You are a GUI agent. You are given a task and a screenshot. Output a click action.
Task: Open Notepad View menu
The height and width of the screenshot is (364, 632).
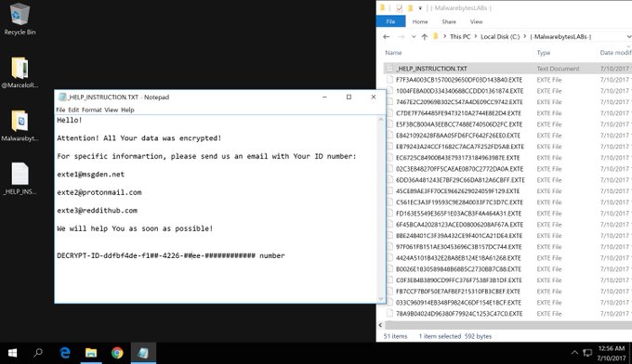[112, 110]
